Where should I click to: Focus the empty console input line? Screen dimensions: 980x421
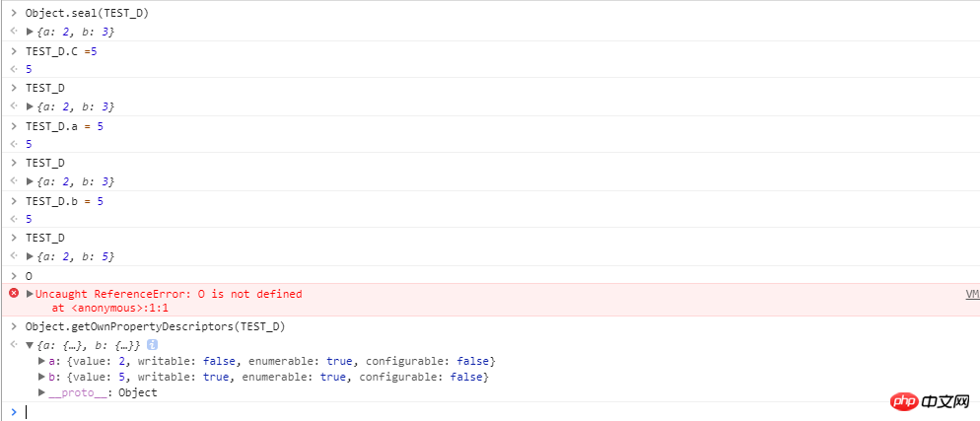(x=394, y=411)
